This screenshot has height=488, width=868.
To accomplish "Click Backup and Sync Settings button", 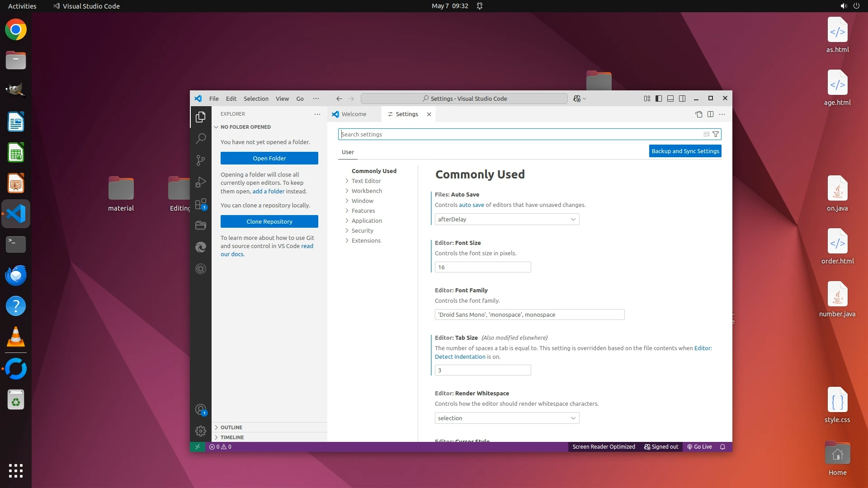I will coord(685,151).
